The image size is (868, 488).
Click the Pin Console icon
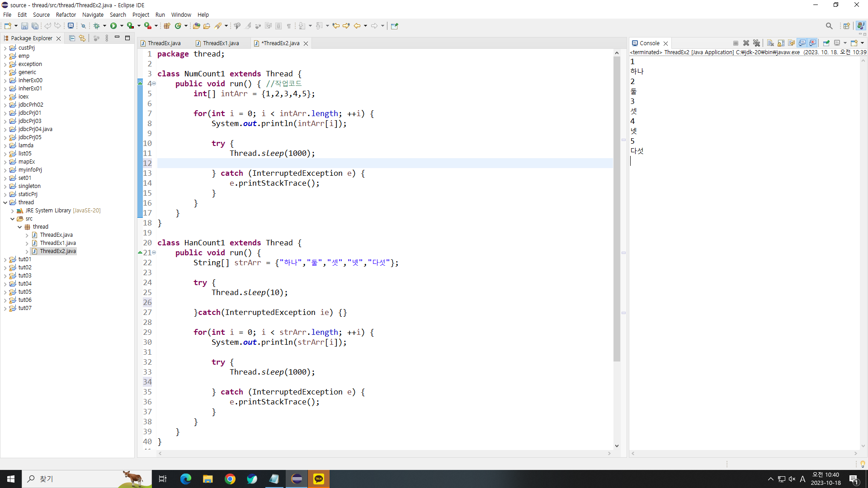(x=826, y=43)
